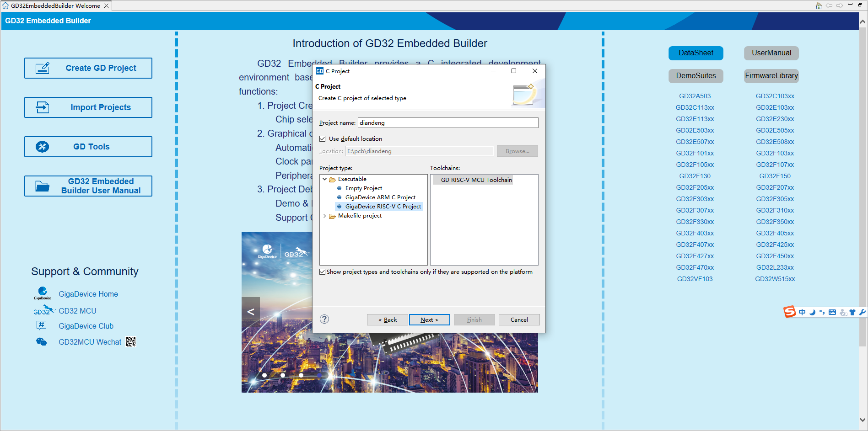The height and width of the screenshot is (431, 868).
Task: Click the help question mark icon in dialog
Action: (x=324, y=319)
